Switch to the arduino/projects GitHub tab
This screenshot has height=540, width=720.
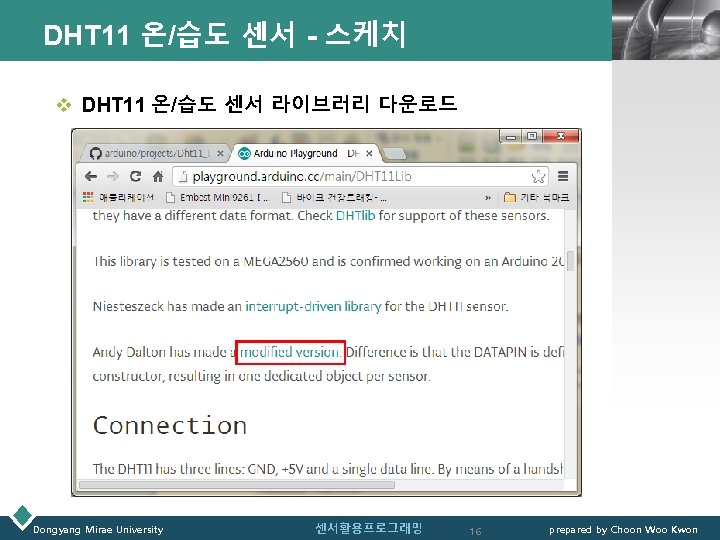pyautogui.click(x=155, y=153)
